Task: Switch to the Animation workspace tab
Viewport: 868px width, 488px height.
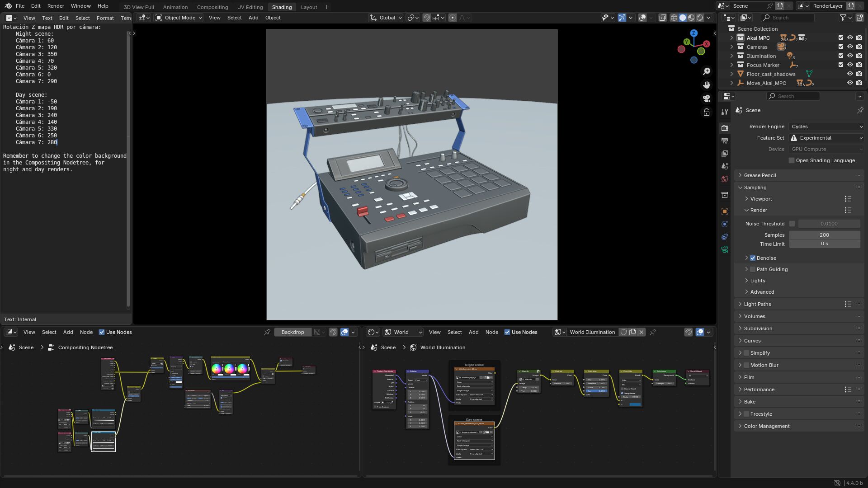Action: pyautogui.click(x=175, y=7)
